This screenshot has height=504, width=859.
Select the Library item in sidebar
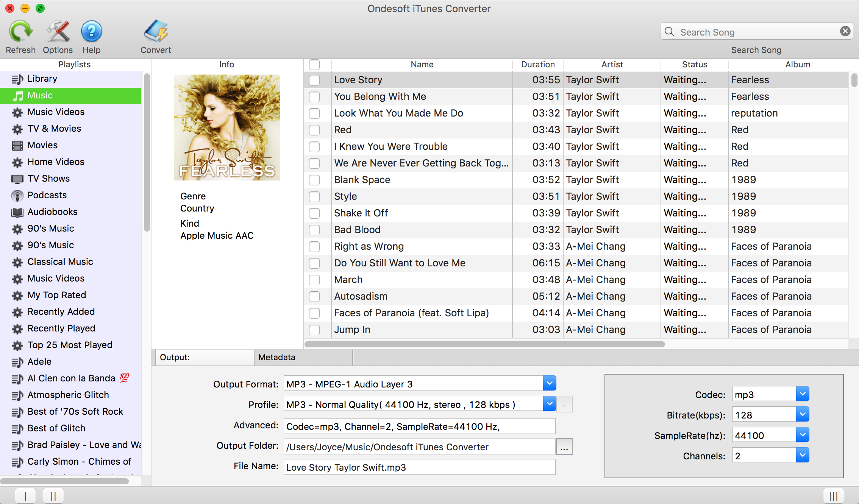coord(42,79)
